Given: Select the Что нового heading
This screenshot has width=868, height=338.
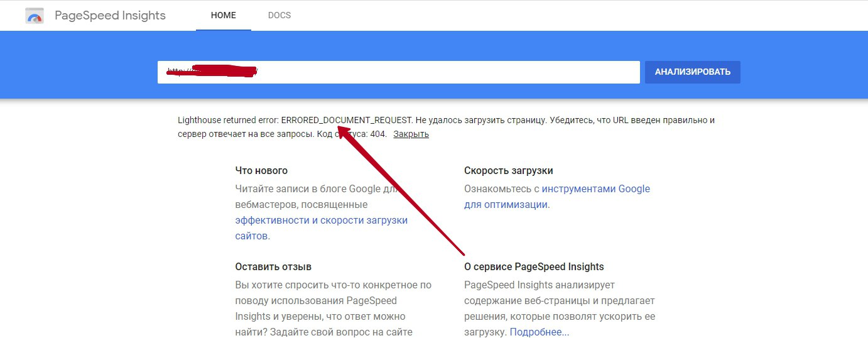Looking at the screenshot, I should (261, 170).
